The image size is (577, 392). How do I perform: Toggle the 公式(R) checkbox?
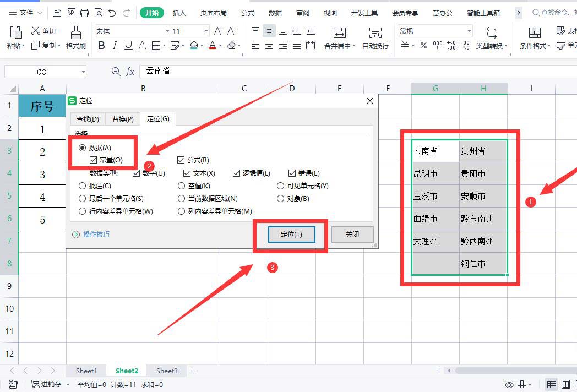pos(181,160)
